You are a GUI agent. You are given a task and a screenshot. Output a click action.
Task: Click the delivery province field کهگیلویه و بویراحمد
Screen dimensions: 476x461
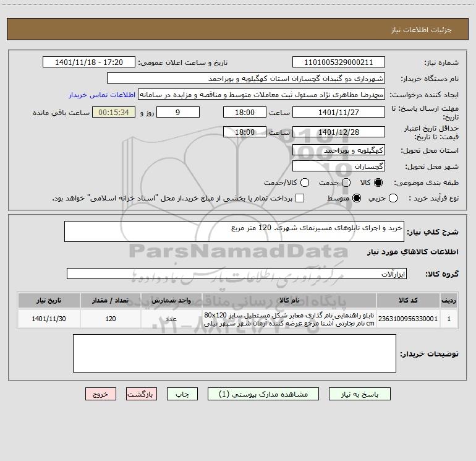(339, 150)
